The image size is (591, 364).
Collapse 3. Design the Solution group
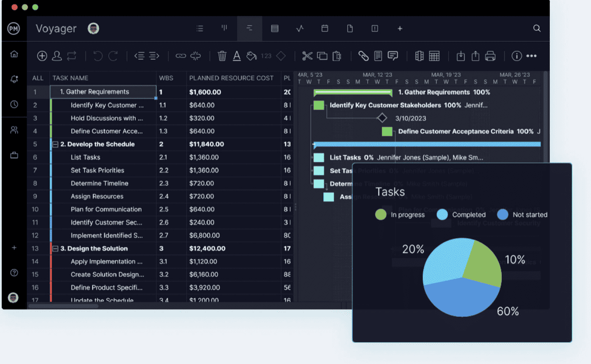(56, 249)
